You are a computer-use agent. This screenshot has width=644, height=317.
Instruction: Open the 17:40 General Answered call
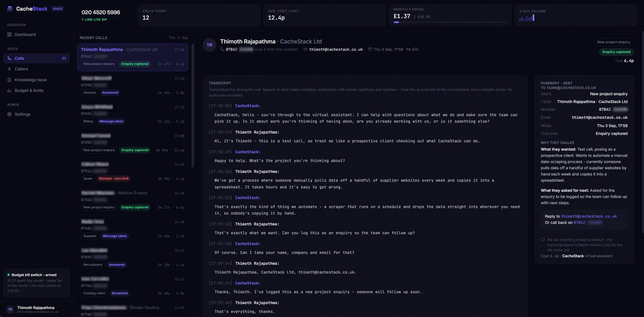133,86
